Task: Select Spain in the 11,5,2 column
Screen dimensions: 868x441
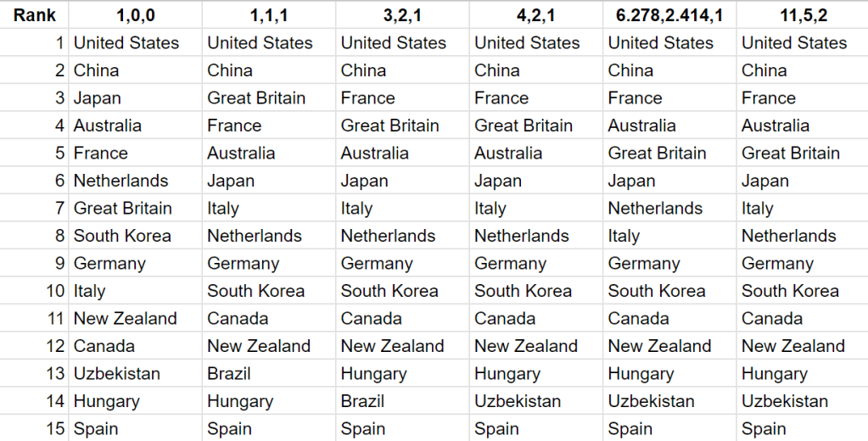Action: (x=764, y=429)
